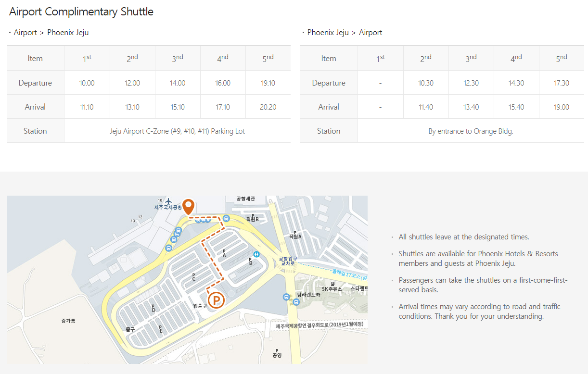Click the 19:10 fifth departure time cell

tap(268, 83)
